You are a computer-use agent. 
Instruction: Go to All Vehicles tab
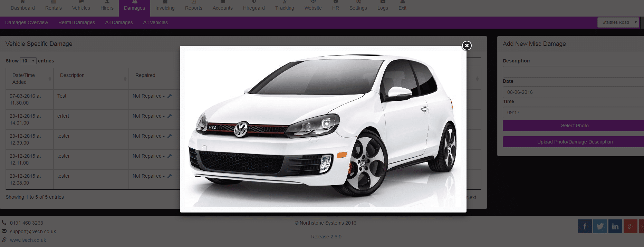point(155,22)
